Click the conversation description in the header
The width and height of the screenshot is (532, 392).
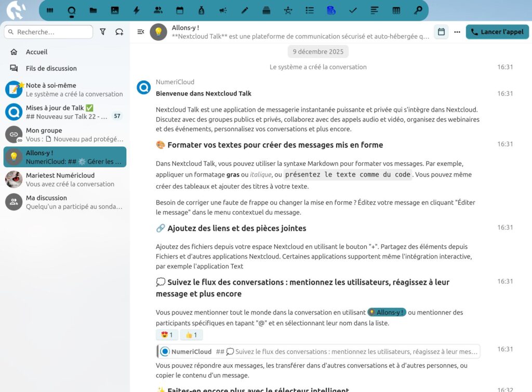[300, 37]
